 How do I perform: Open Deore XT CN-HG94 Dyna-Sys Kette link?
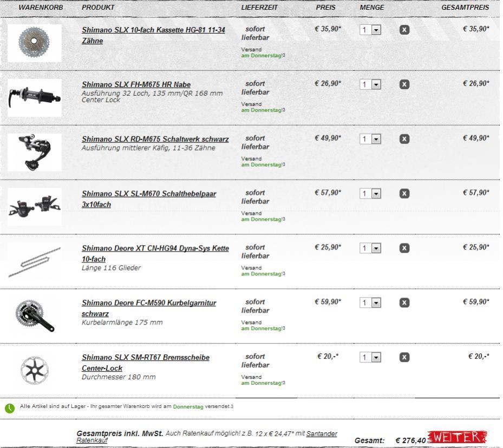click(x=155, y=253)
